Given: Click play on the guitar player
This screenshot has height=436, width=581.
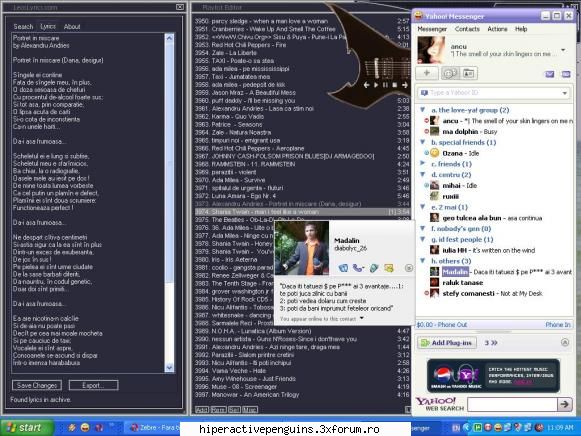Looking at the screenshot, I should click(376, 85).
